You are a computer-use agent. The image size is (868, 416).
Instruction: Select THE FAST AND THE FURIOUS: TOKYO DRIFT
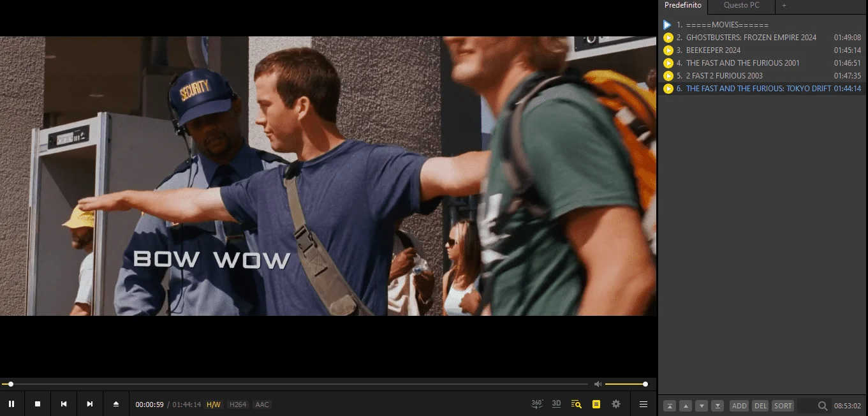point(762,89)
